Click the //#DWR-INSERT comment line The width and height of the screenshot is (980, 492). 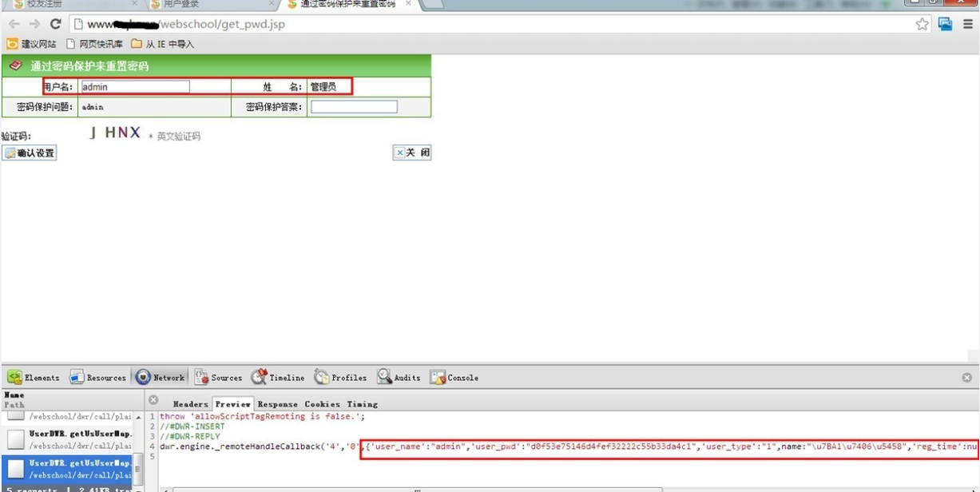pos(192,427)
